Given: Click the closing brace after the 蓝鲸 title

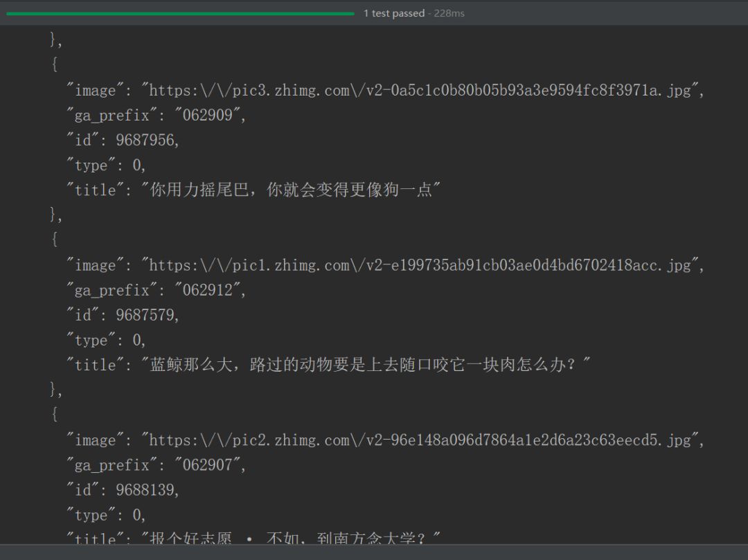Looking at the screenshot, I should click(55, 390).
